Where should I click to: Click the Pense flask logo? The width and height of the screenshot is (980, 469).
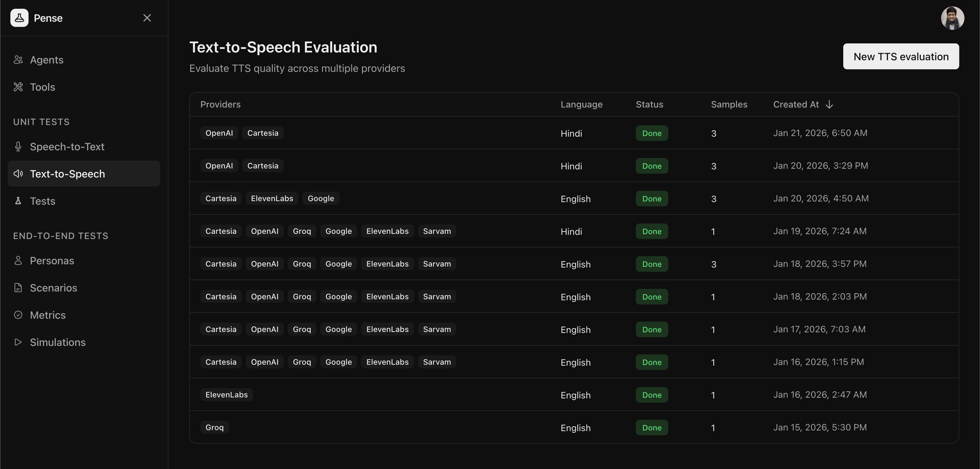point(19,18)
